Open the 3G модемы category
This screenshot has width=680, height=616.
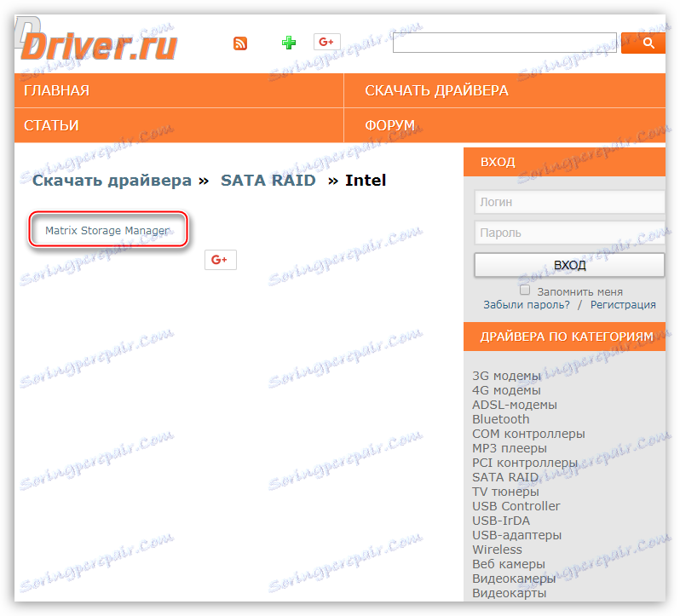pos(506,376)
